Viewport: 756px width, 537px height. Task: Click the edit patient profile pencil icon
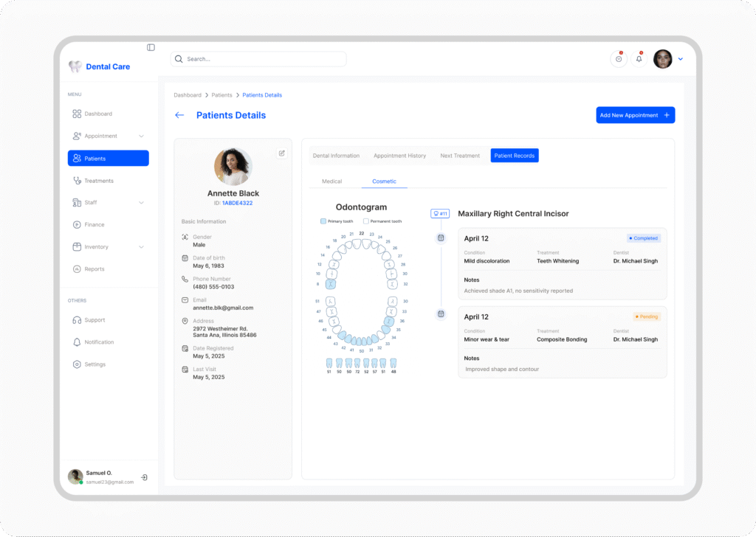click(281, 153)
